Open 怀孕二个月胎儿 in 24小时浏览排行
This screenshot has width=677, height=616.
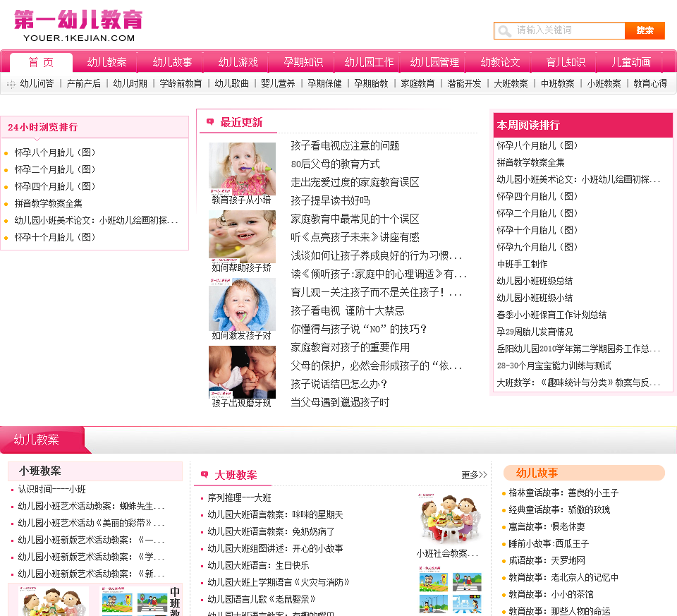pos(55,169)
